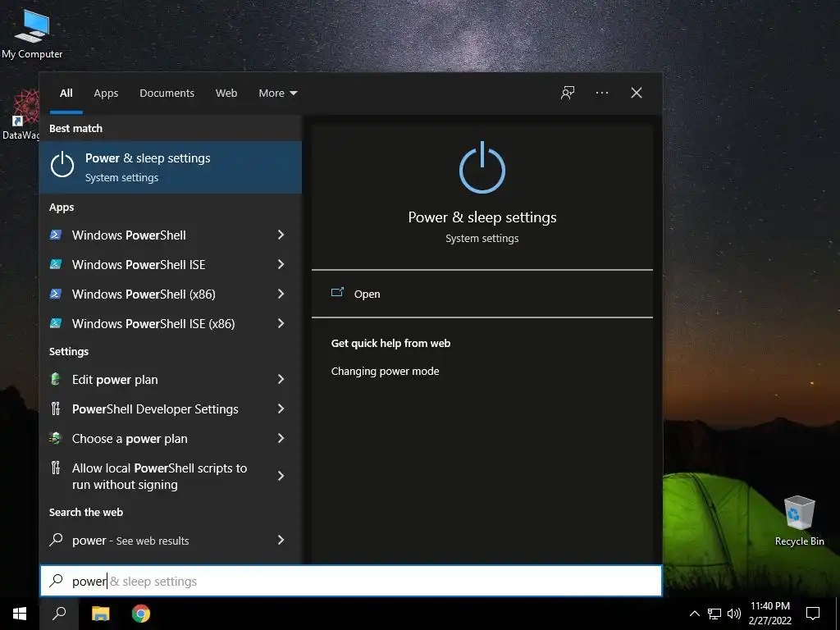Viewport: 840px width, 630px height.
Task: Switch to the Documents search tab
Action: (167, 94)
